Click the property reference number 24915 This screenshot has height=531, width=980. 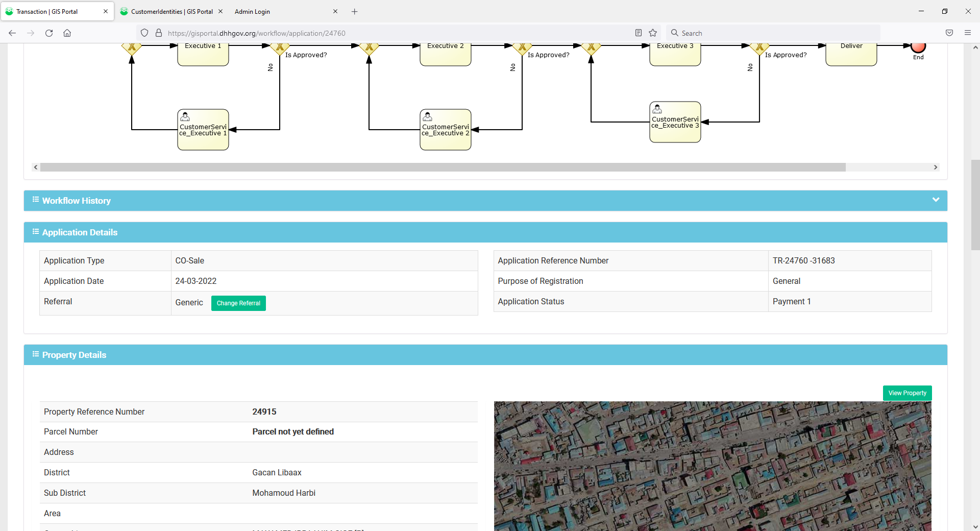264,412
